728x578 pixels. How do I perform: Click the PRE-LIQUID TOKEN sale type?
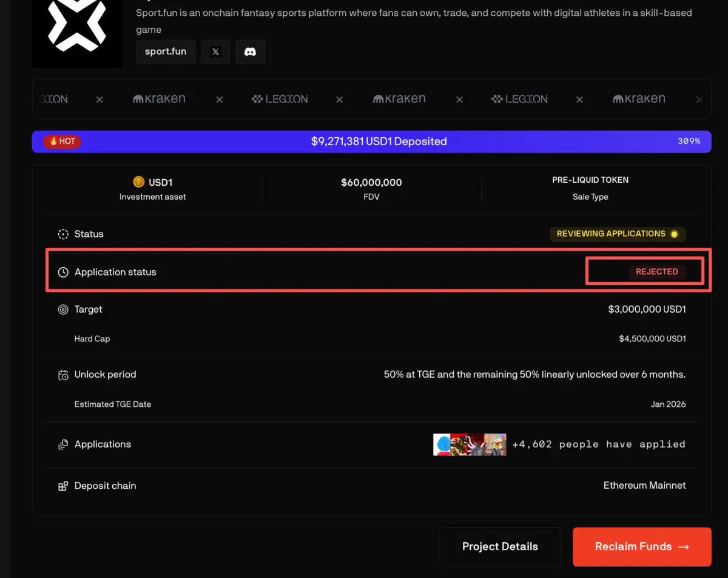tap(590, 180)
